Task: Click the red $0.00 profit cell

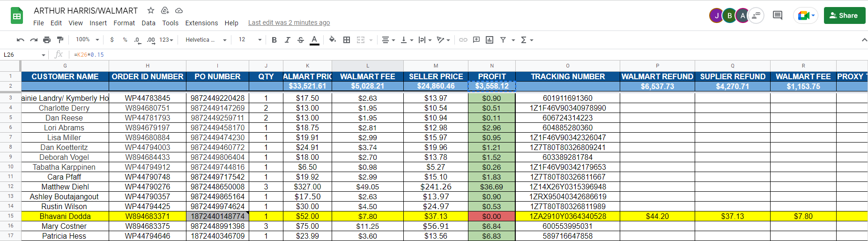Action: (x=492, y=216)
